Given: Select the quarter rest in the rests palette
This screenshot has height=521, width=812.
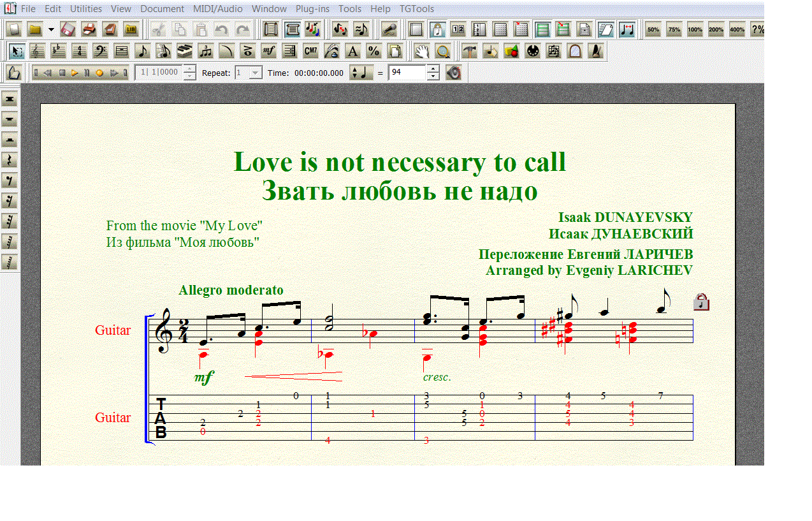Looking at the screenshot, I should click(10, 160).
